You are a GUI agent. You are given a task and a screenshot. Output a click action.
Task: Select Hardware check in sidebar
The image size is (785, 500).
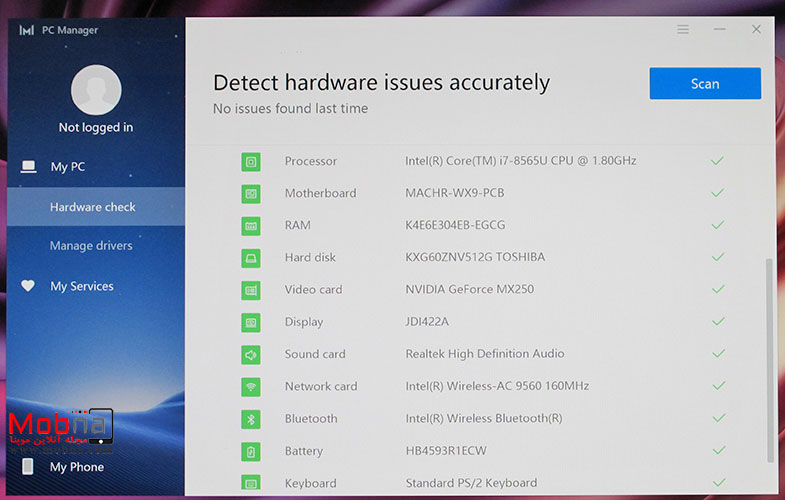coord(92,207)
